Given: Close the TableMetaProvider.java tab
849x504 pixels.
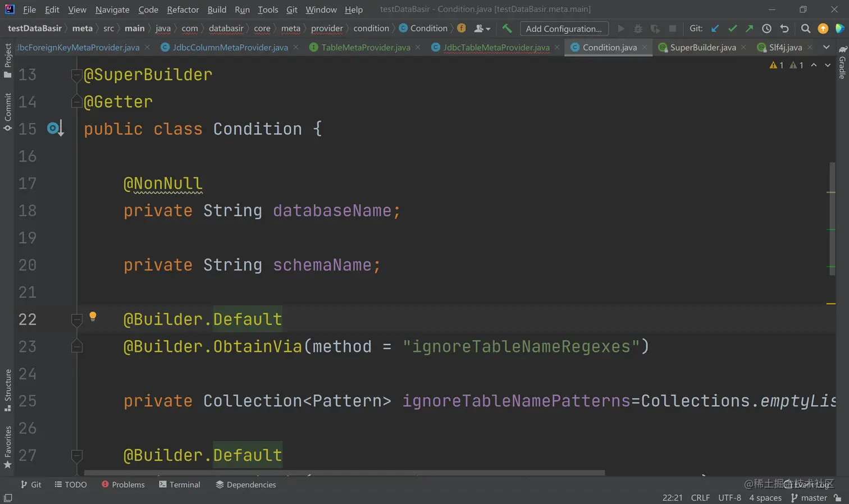Looking at the screenshot, I should 418,47.
